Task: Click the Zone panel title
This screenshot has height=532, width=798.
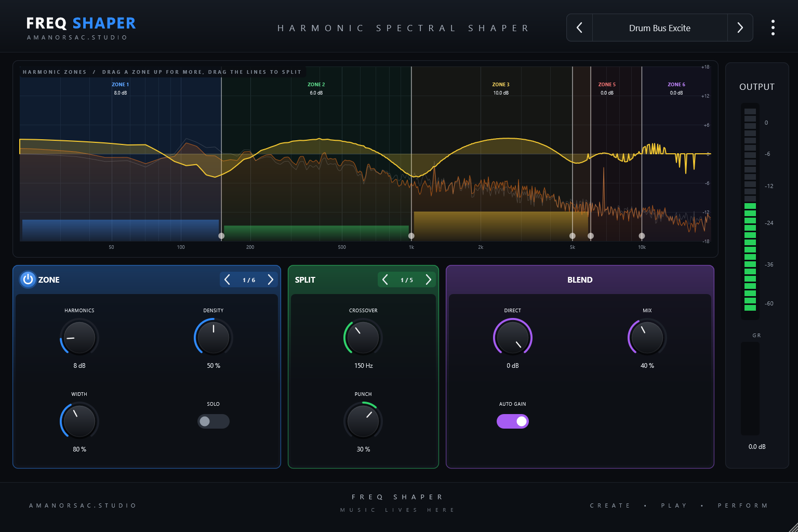Action: coord(49,280)
